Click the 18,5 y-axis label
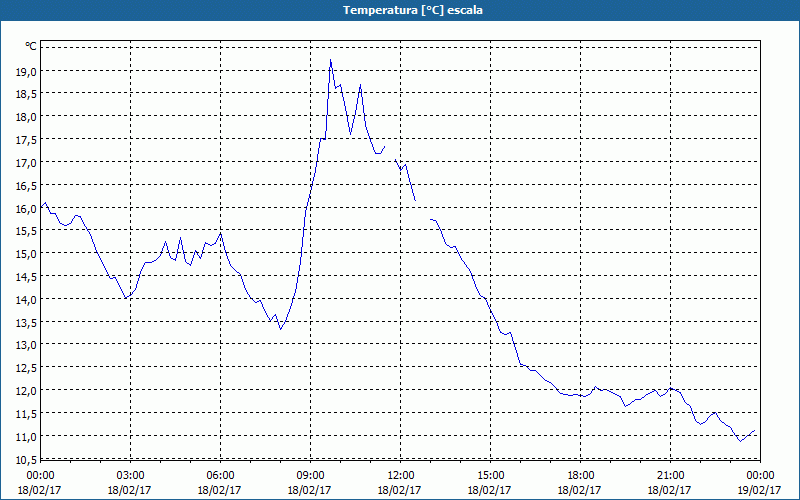 [27, 95]
